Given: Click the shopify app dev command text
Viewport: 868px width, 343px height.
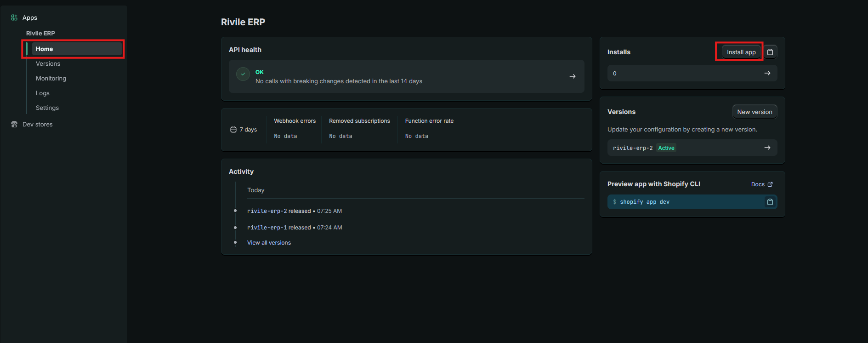Looking at the screenshot, I should [645, 202].
